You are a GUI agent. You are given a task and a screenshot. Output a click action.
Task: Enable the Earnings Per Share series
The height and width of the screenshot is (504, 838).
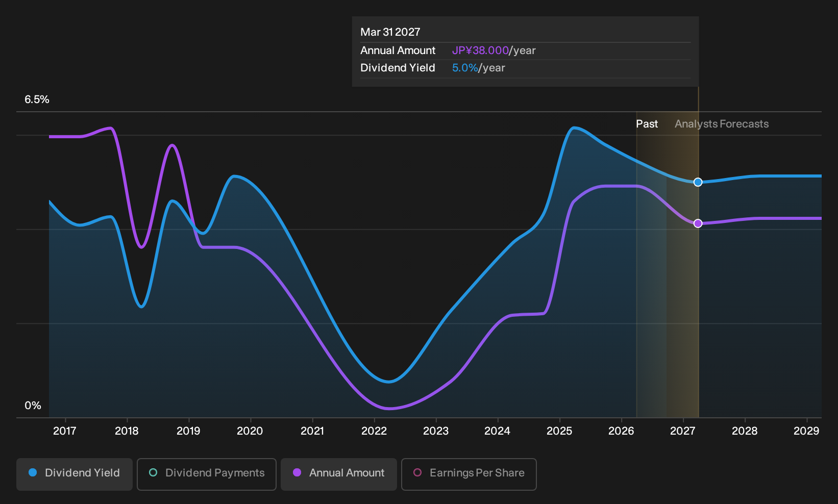pyautogui.click(x=469, y=474)
